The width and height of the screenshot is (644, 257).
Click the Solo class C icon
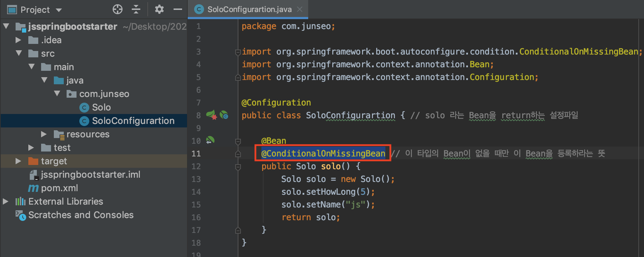point(84,107)
